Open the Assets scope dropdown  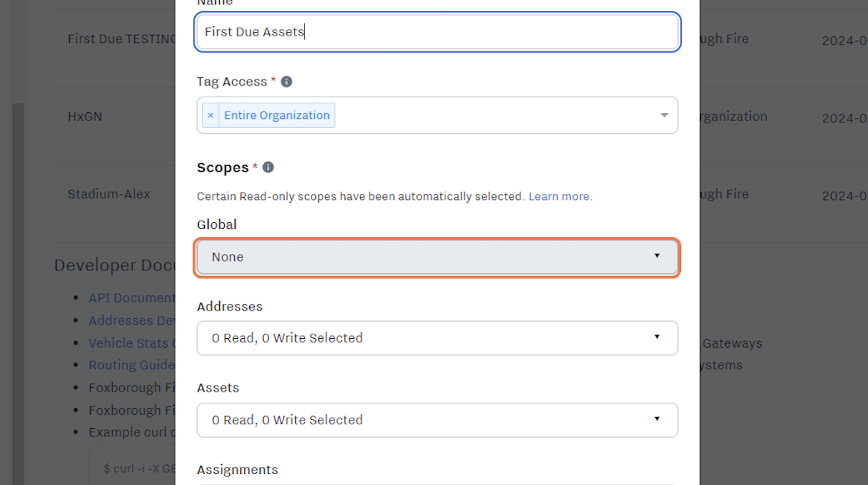click(x=437, y=420)
